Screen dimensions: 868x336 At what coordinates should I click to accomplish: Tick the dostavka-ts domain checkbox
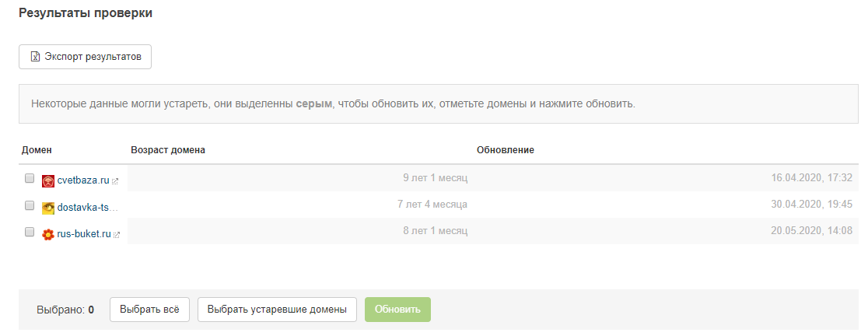click(30, 206)
